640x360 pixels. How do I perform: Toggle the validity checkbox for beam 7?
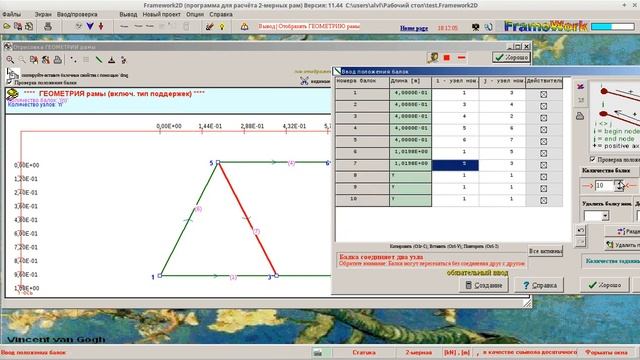coord(543,165)
